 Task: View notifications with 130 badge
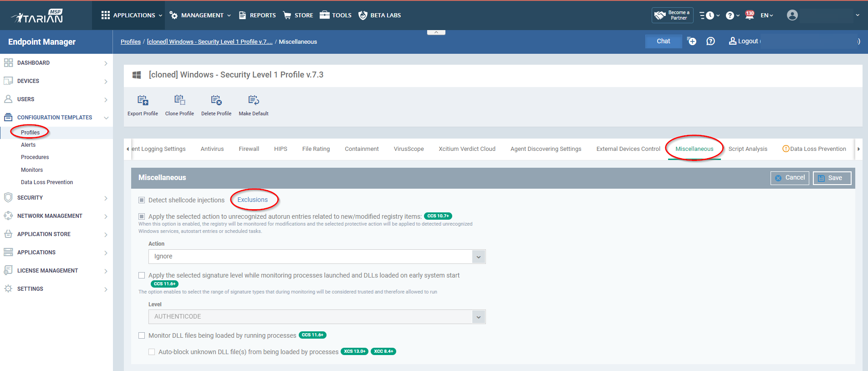(x=750, y=15)
